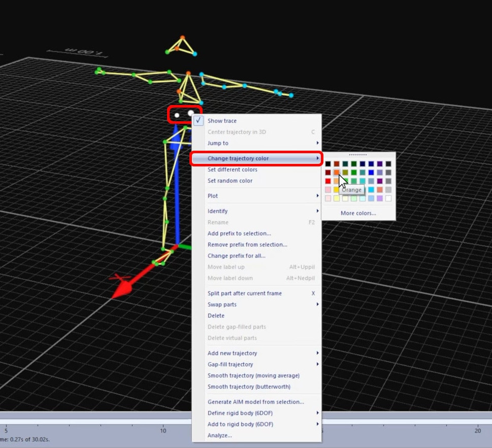Open Analyze... from the context menu
Screen dimensions: 492x448
(x=219, y=435)
